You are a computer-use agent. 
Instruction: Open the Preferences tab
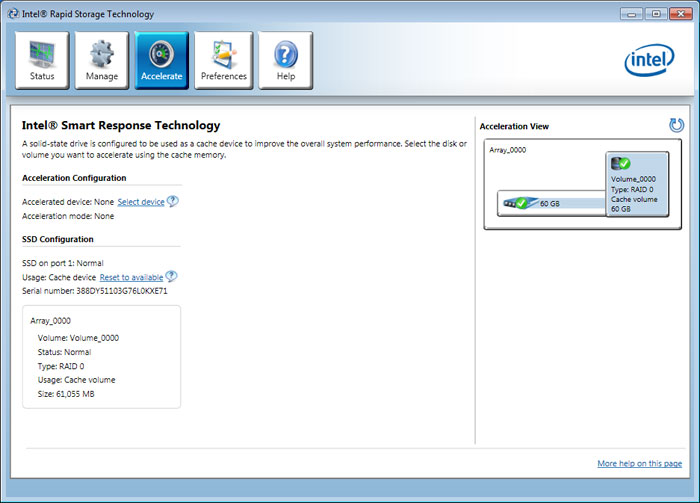click(x=224, y=60)
